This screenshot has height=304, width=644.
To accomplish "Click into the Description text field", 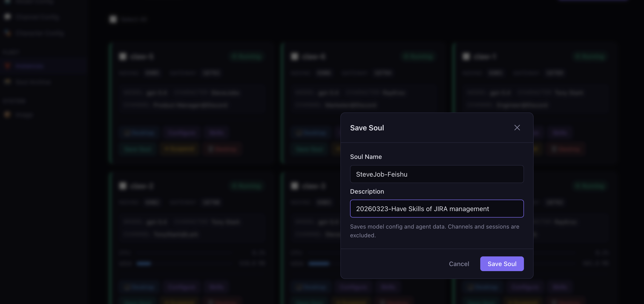I will [437, 209].
